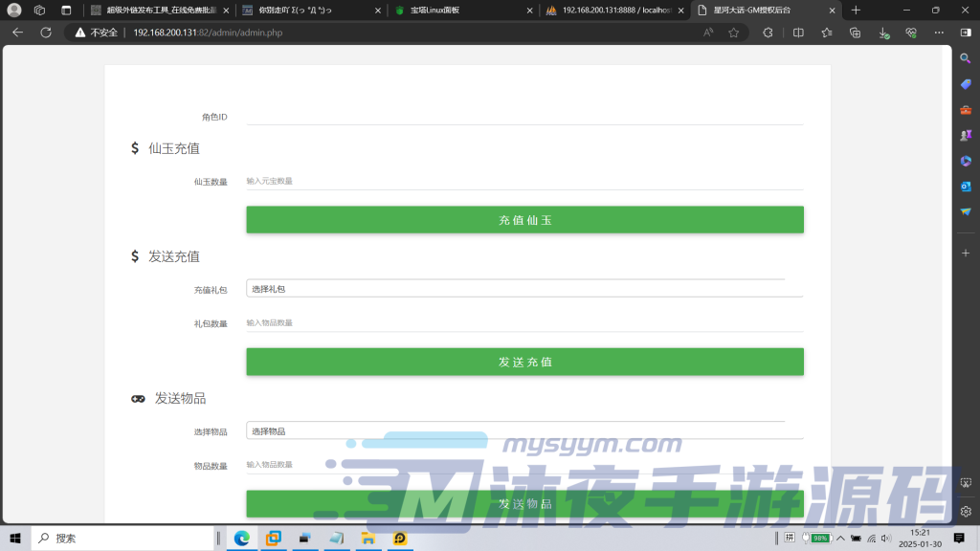Click the 角色ID input field
This screenshot has width=980, height=551.
click(525, 117)
